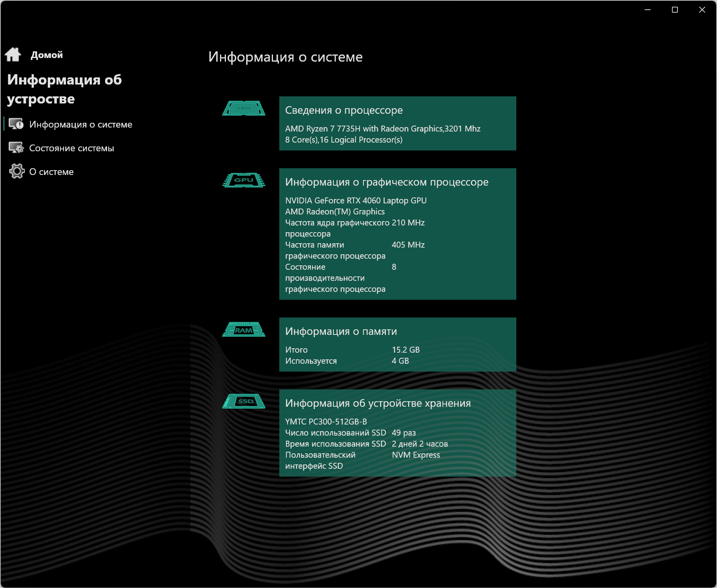The width and height of the screenshot is (717, 588).
Task: Click the GPU performance state value 8
Action: point(394,267)
